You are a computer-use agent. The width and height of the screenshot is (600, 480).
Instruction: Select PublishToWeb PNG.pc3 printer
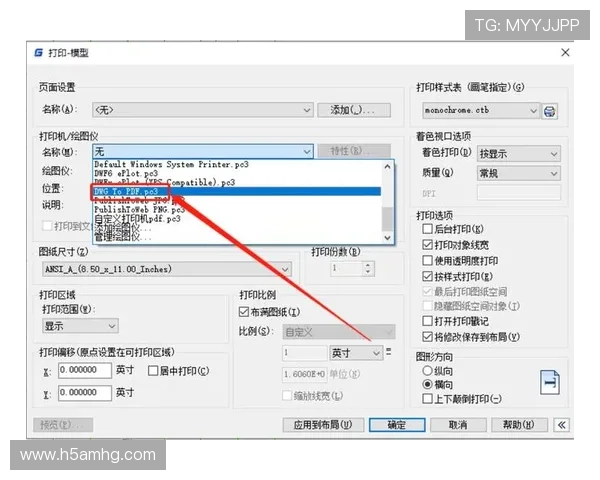[x=237, y=210]
